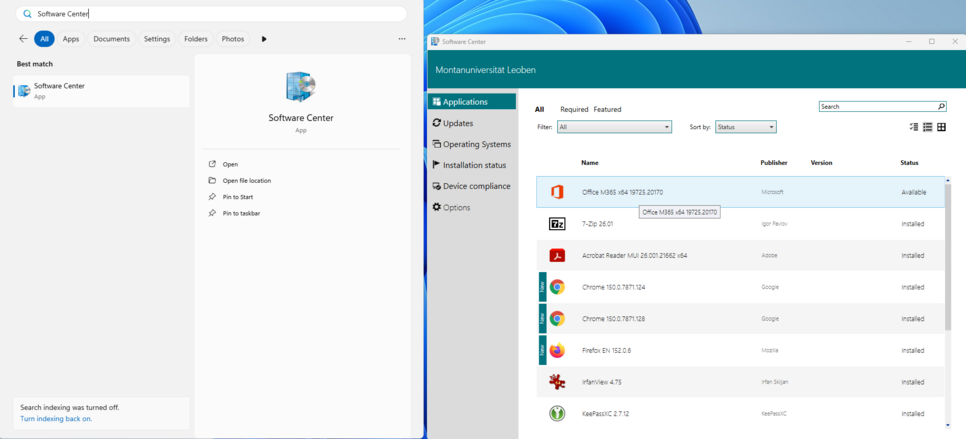966x439 pixels.
Task: Click large Software Center preview icon
Action: tap(301, 87)
